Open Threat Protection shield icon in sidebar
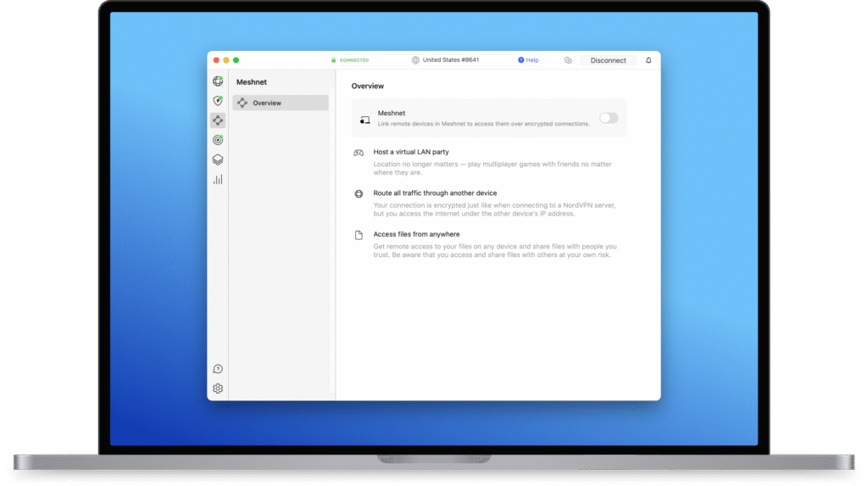The height and width of the screenshot is (486, 868). pos(218,101)
